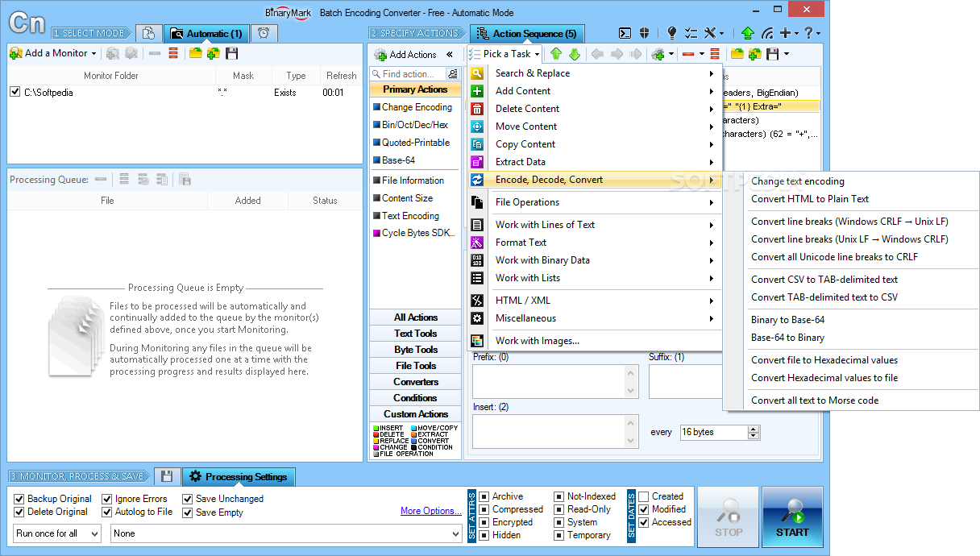Open the command-line console icon
Screen dimensions: 980x556
coord(625,33)
